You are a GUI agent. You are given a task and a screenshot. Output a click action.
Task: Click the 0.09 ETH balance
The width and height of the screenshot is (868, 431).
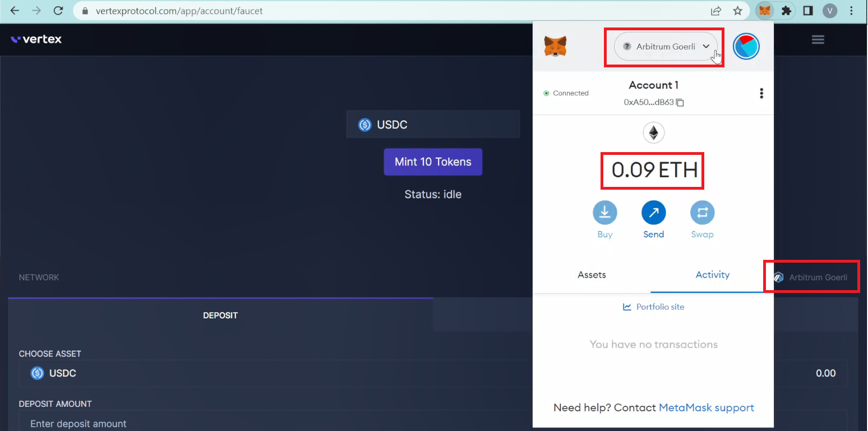(654, 169)
